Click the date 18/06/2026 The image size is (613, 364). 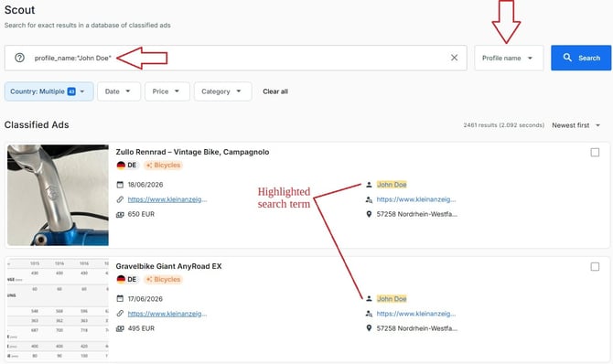[145, 185]
